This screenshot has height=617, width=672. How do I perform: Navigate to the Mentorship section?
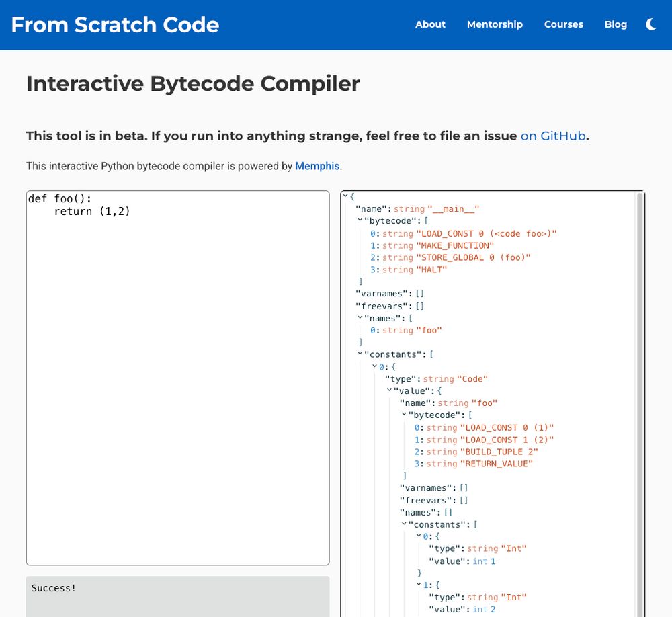tap(495, 24)
